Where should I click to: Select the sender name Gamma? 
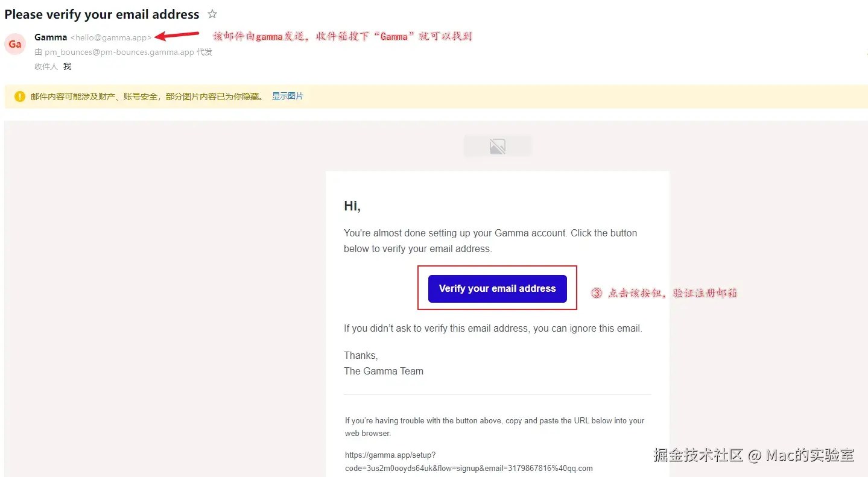click(51, 37)
